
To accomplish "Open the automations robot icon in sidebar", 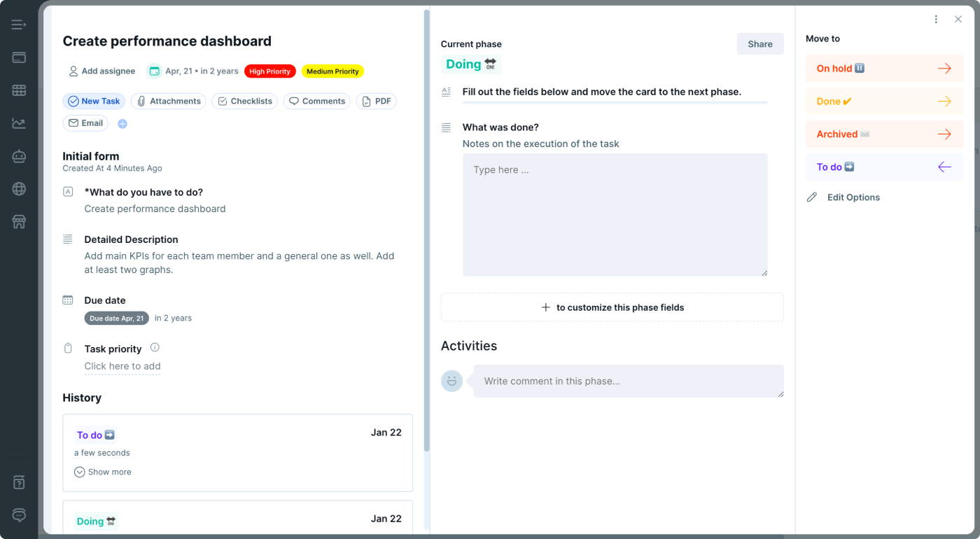I will click(18, 156).
